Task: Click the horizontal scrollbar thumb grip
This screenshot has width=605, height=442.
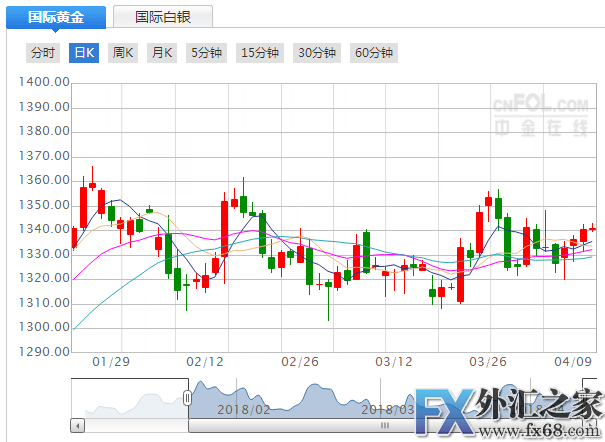Action: (380, 426)
